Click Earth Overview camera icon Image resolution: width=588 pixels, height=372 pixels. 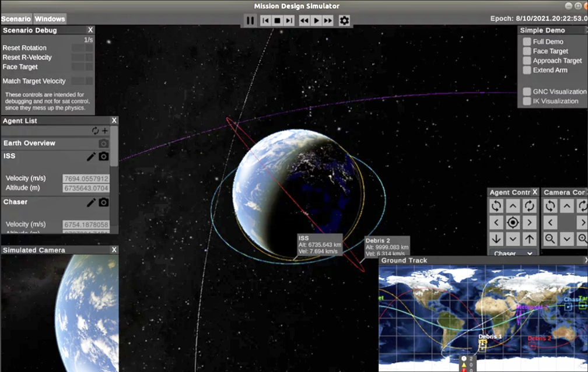click(103, 143)
